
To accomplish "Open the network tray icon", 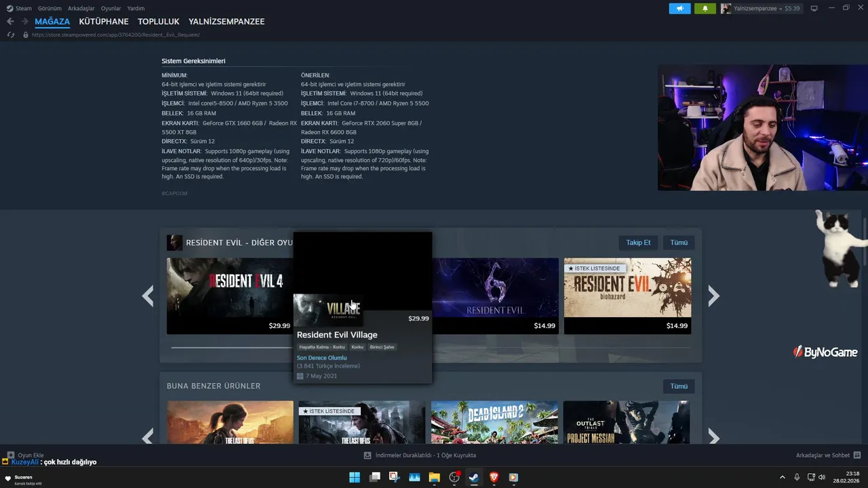I will [811, 477].
